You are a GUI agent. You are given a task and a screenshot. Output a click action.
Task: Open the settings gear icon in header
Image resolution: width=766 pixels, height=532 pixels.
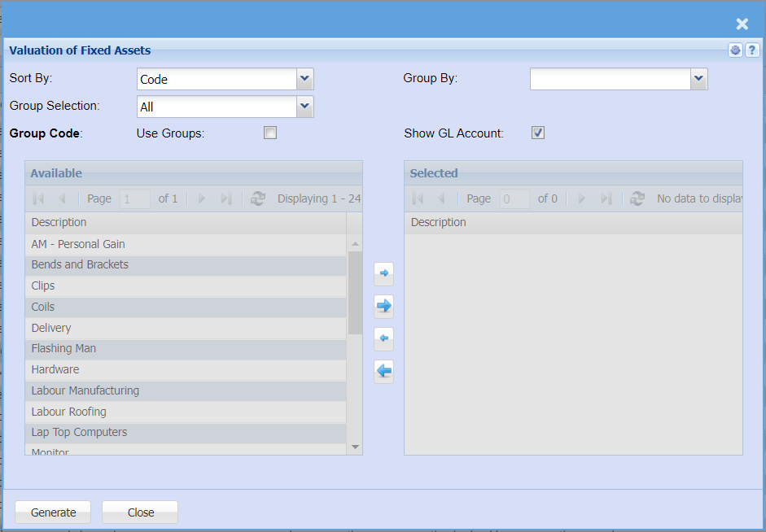click(x=736, y=50)
